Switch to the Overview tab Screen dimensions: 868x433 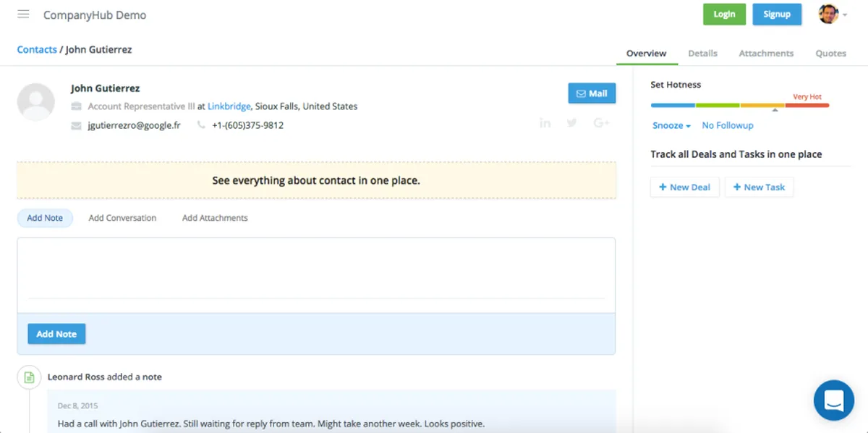pos(647,53)
